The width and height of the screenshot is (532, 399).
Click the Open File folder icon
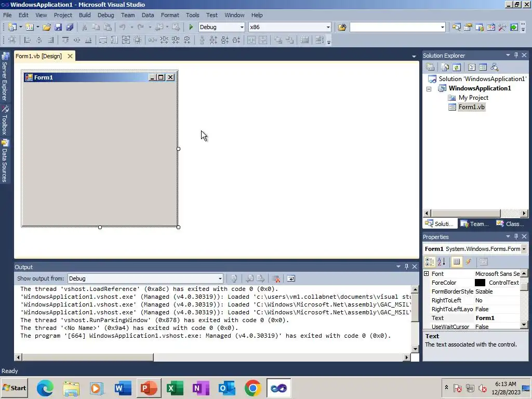pyautogui.click(x=47, y=27)
